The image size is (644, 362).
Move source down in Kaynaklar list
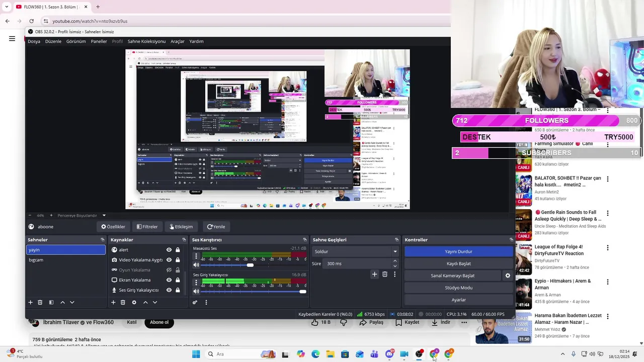pyautogui.click(x=155, y=302)
